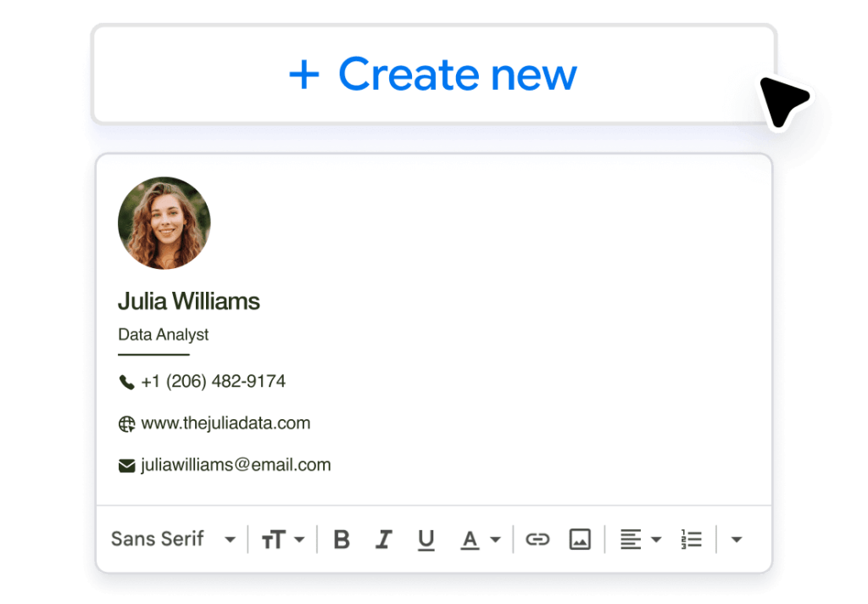Toggle bold formatting in the toolbar

342,539
